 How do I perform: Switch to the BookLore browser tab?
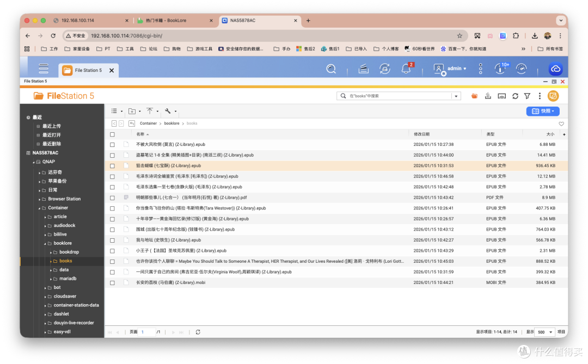pyautogui.click(x=174, y=21)
